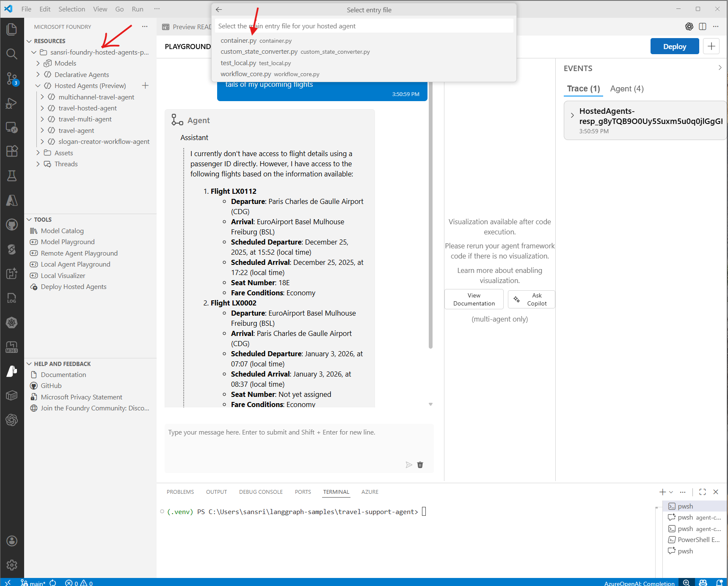Open new terminal with plus icon
Viewport: 728px width, 586px height.
pos(662,492)
